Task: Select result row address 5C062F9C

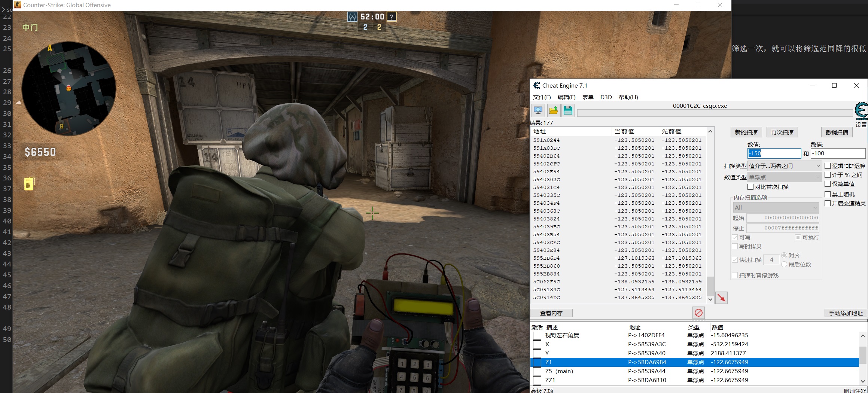Action: click(x=618, y=281)
